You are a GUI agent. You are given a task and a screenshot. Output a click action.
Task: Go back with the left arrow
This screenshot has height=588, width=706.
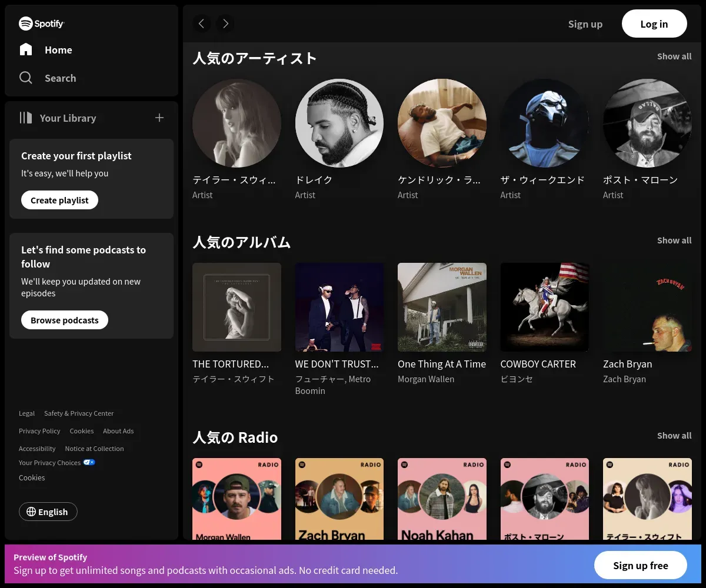tap(201, 24)
